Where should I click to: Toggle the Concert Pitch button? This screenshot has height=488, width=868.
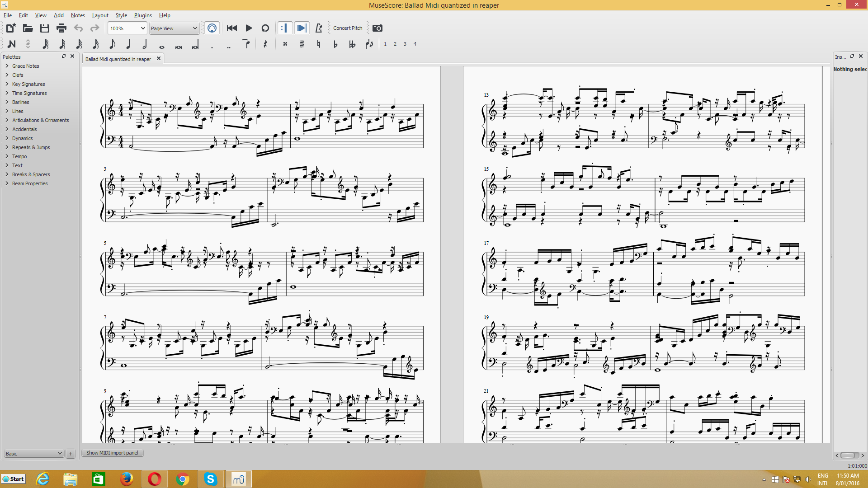click(348, 28)
